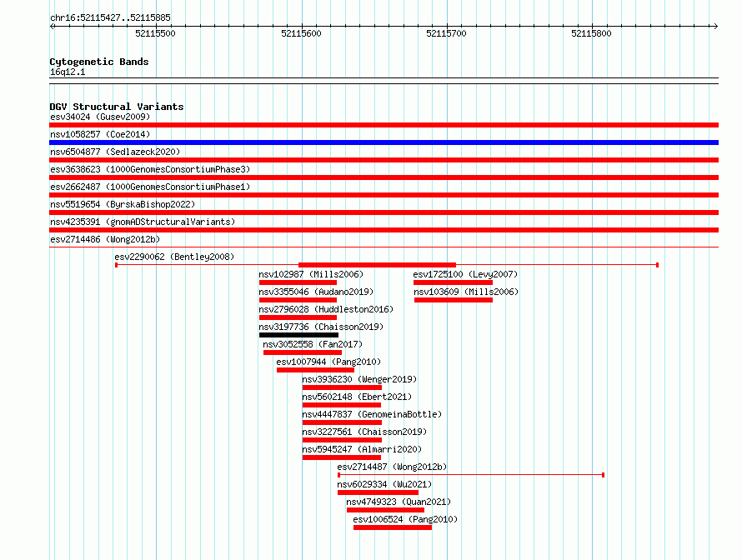This screenshot has height=560, width=742.
Task: Click the right arrow of the ruler
Action: click(x=716, y=27)
